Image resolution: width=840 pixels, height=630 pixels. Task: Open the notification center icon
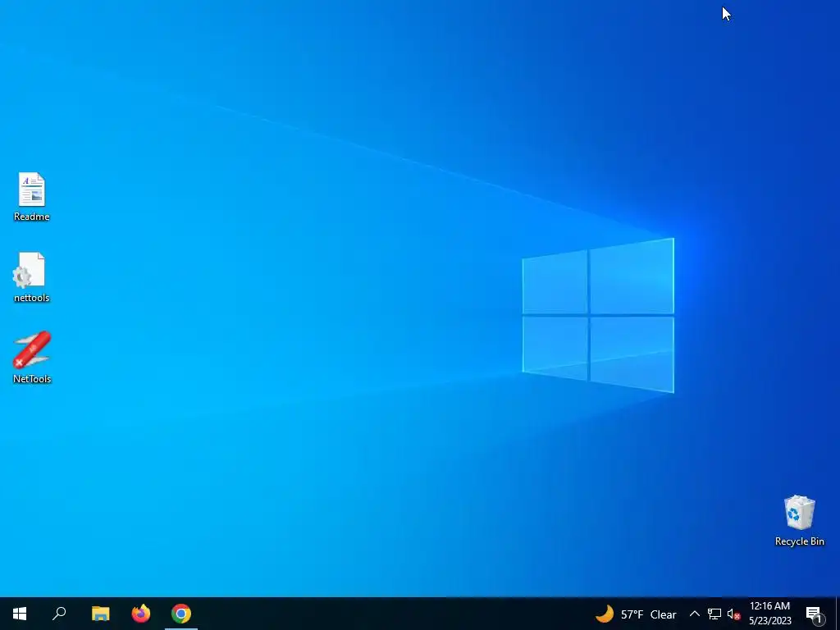coord(814,614)
